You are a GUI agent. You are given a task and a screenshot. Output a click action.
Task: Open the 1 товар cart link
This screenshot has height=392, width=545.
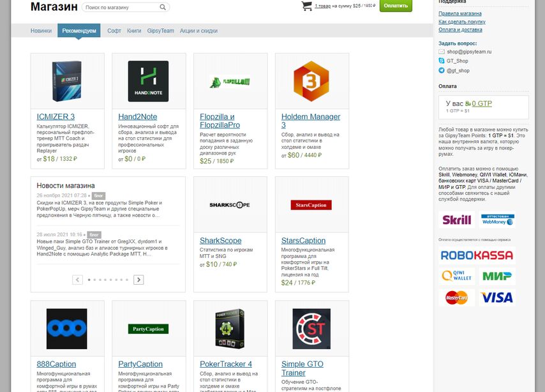322,6
